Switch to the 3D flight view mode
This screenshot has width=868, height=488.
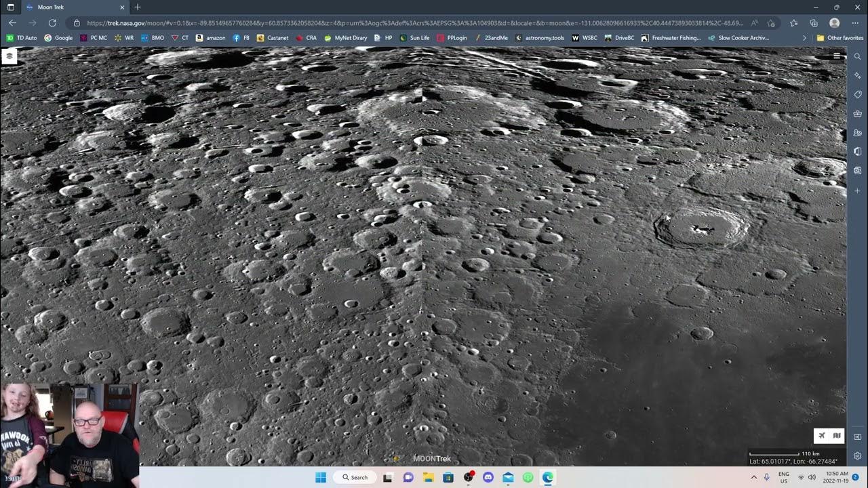pos(822,436)
